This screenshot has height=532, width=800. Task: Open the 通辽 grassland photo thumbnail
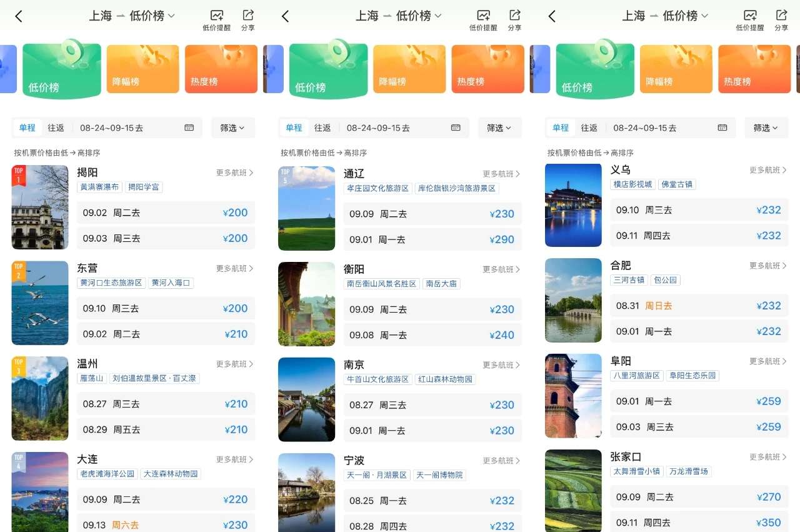coord(306,208)
